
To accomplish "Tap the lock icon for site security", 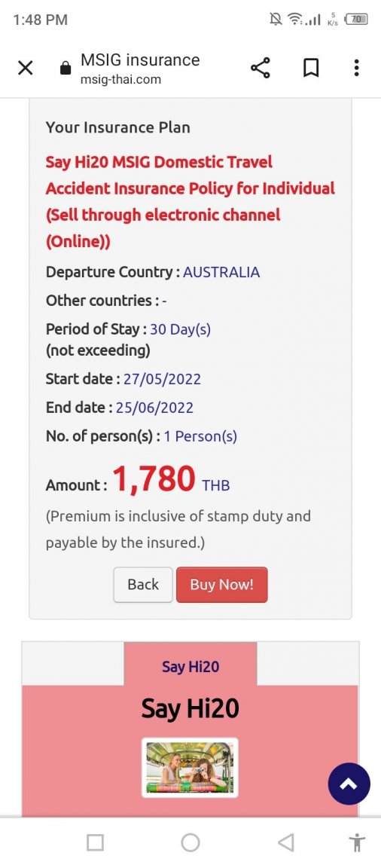I will coord(66,69).
